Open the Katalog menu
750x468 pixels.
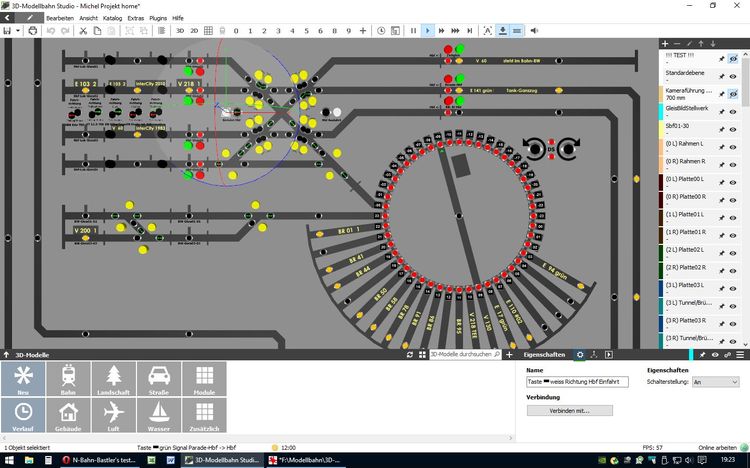113,18
